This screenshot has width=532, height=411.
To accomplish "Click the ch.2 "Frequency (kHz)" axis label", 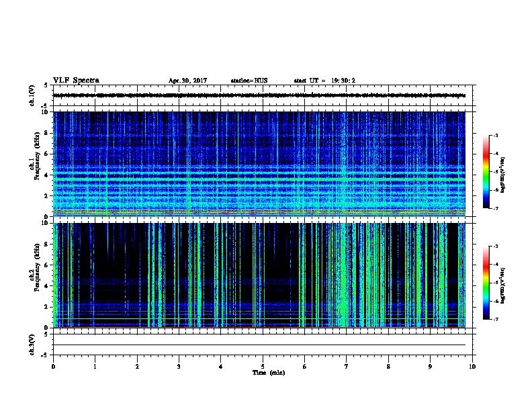I will (38, 267).
